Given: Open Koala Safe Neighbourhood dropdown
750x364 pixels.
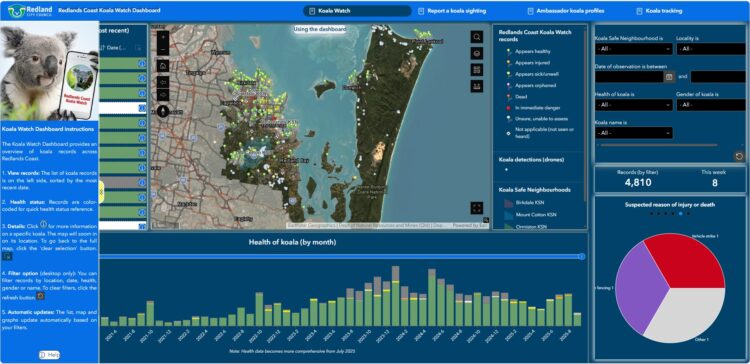Looking at the screenshot, I should pyautogui.click(x=634, y=49).
